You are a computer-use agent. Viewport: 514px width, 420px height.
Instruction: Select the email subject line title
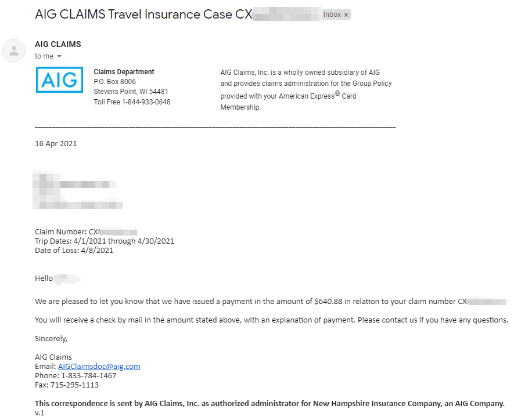(x=144, y=15)
